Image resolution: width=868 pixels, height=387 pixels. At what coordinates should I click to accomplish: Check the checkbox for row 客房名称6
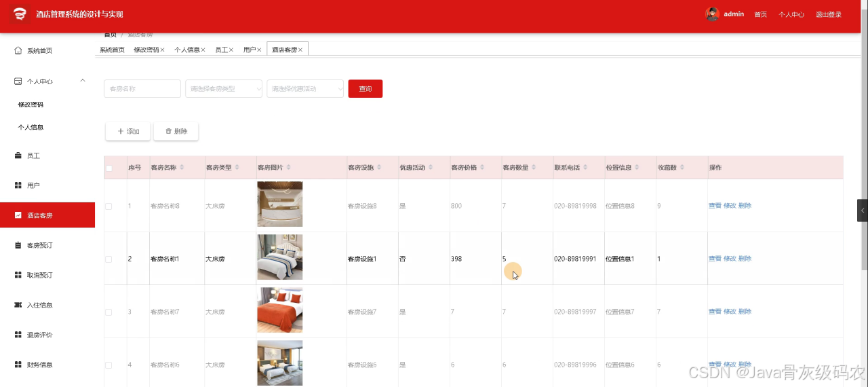click(109, 365)
